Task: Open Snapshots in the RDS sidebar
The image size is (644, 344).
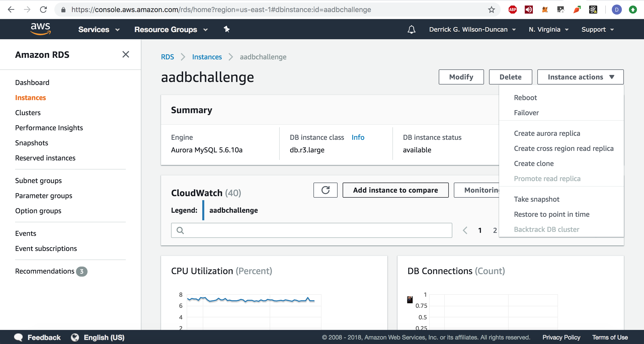Action: [x=31, y=143]
